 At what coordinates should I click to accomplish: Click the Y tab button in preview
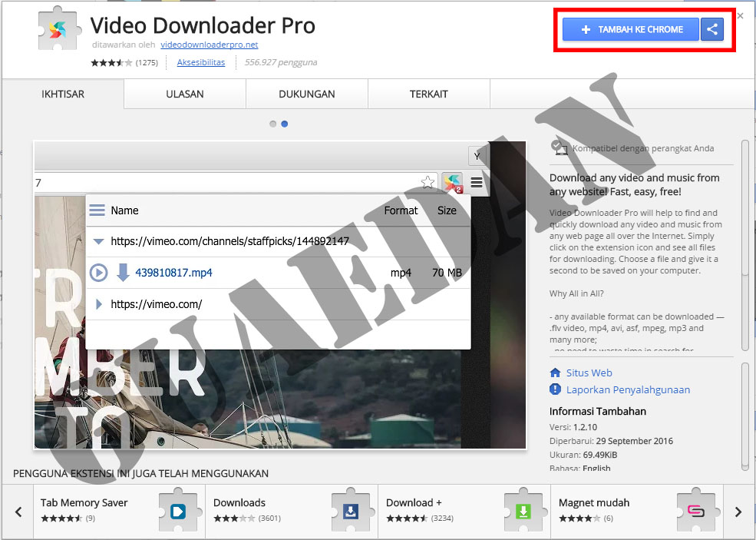click(477, 156)
